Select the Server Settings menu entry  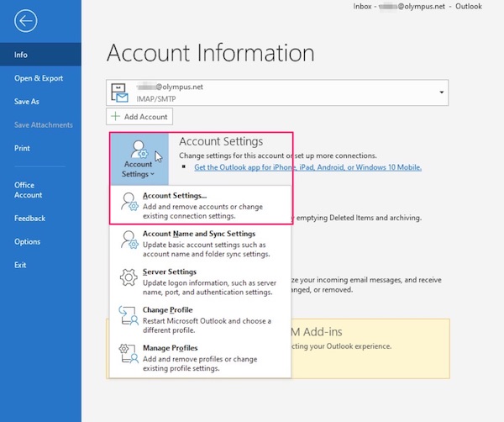coord(200,282)
